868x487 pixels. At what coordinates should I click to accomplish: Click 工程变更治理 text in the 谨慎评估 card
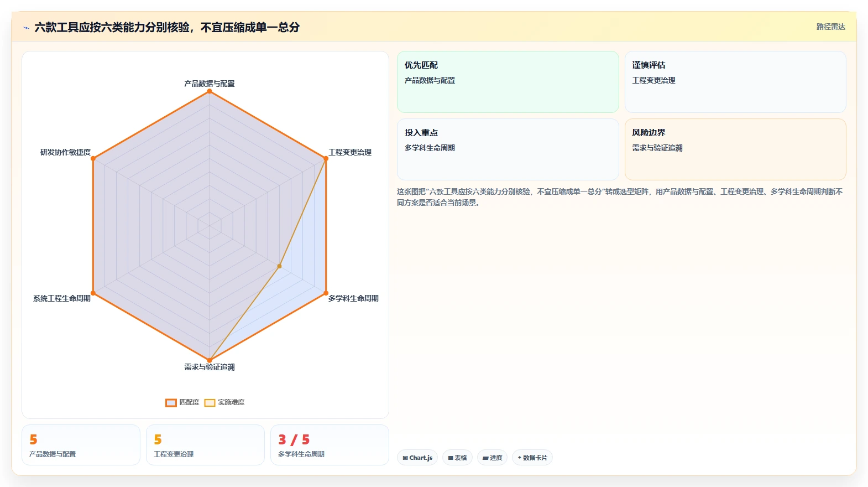[x=654, y=80]
